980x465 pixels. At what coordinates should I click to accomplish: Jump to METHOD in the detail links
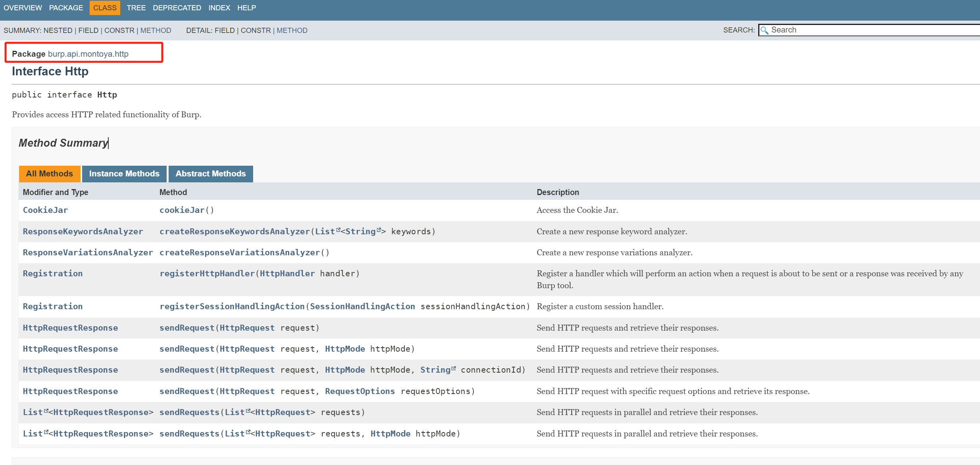pyautogui.click(x=292, y=31)
